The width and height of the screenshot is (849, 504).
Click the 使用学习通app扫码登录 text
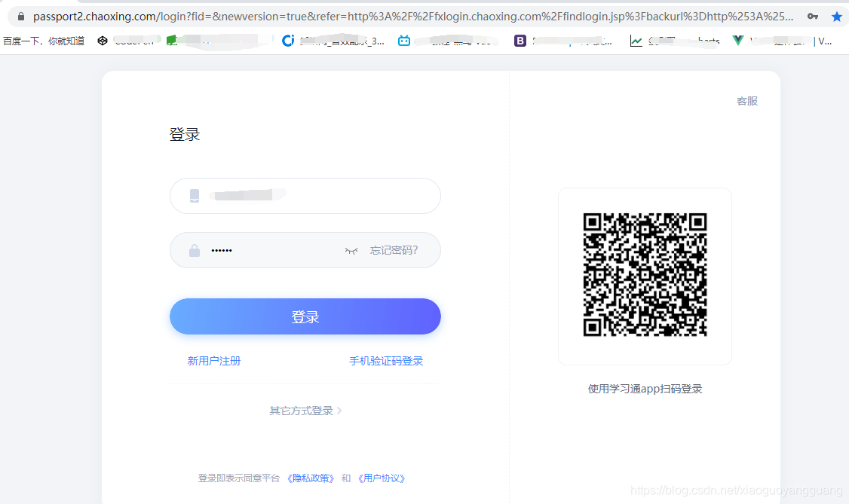click(645, 389)
